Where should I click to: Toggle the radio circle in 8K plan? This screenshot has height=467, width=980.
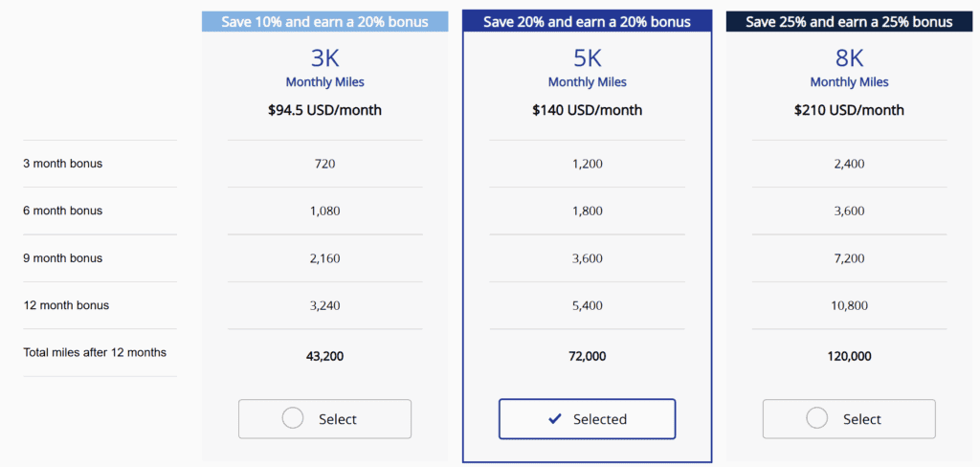(817, 418)
